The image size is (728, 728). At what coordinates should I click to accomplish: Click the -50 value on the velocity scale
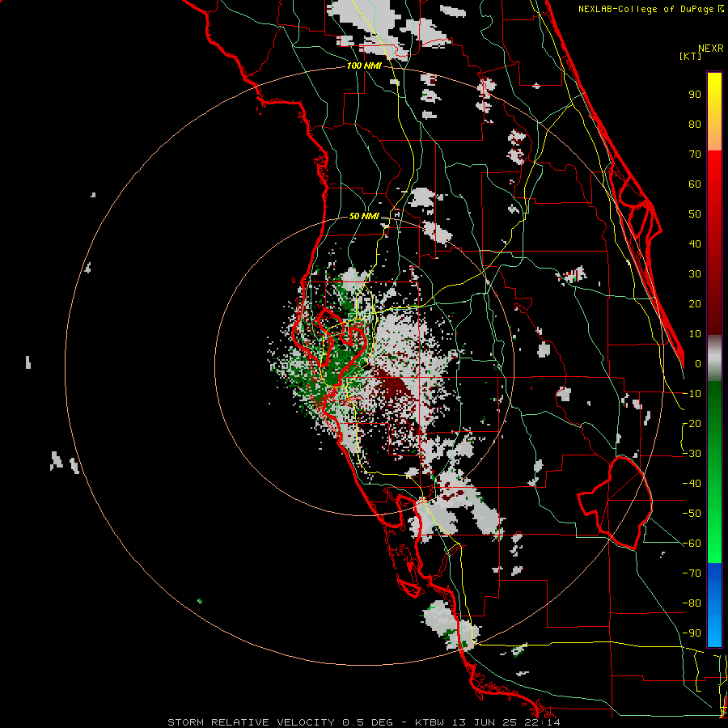coord(692,514)
